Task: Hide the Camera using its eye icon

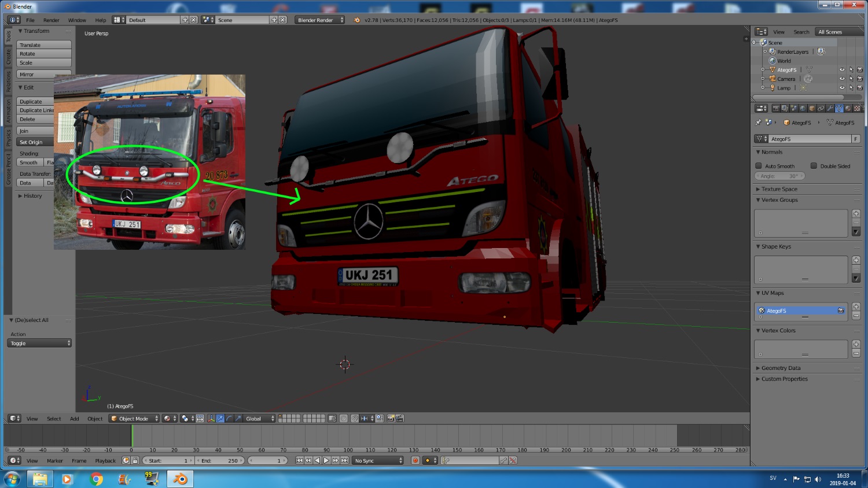Action: point(842,79)
